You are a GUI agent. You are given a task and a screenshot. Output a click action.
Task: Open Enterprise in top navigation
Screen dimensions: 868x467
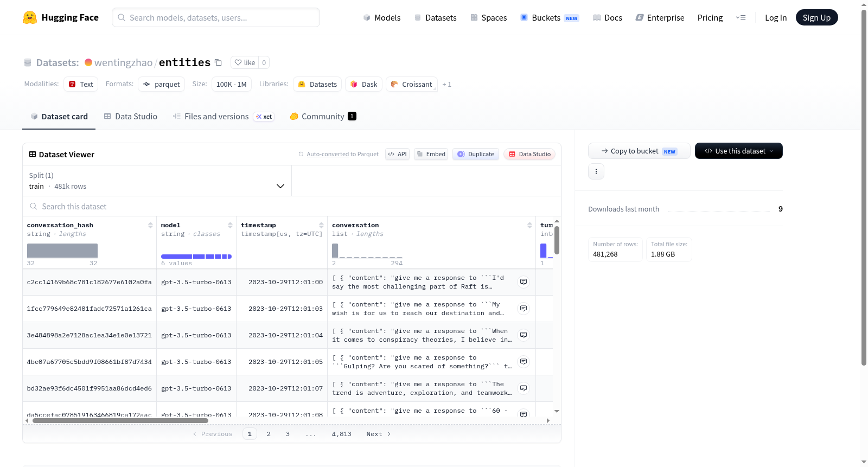(x=660, y=18)
